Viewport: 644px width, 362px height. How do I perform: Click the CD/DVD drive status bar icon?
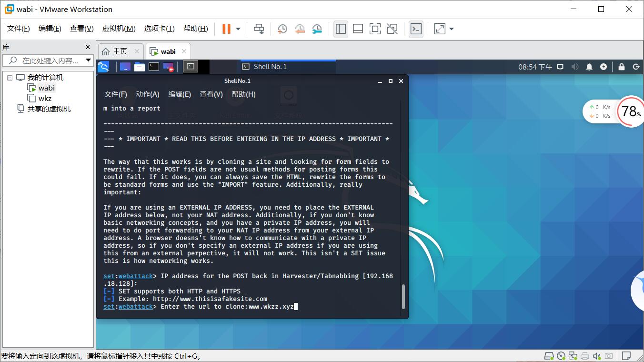[x=561, y=356]
